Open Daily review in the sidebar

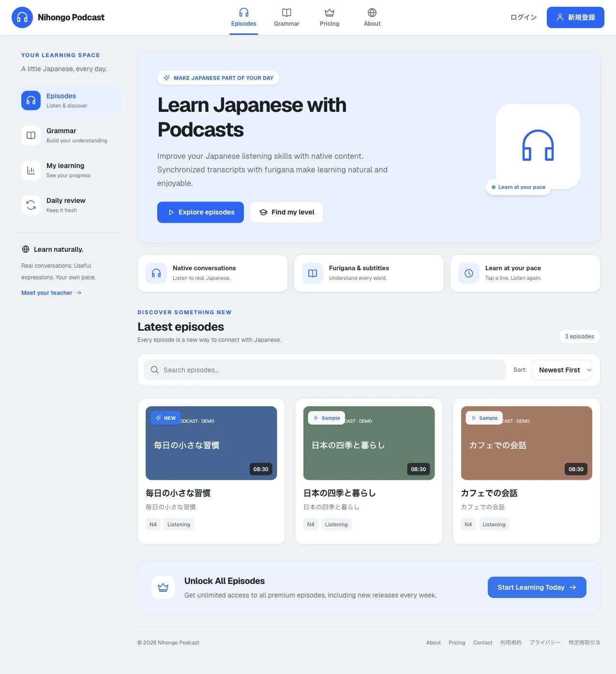coord(69,205)
